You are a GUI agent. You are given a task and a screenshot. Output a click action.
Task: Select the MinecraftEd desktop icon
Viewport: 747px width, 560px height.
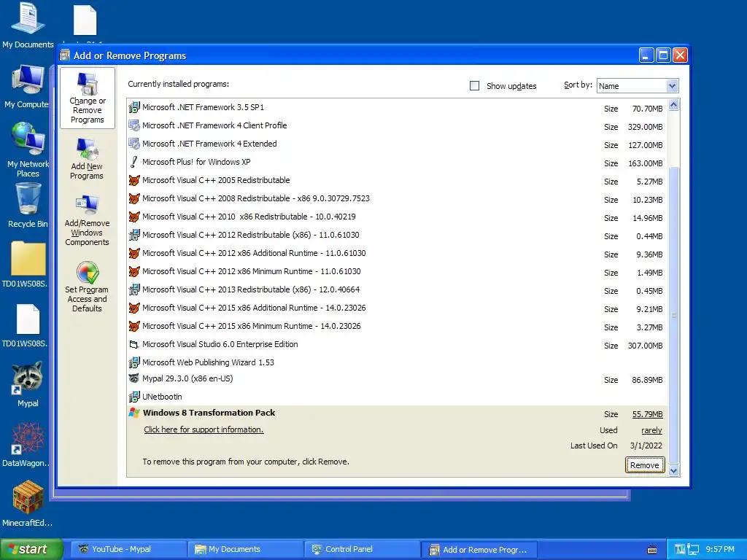pos(27,504)
